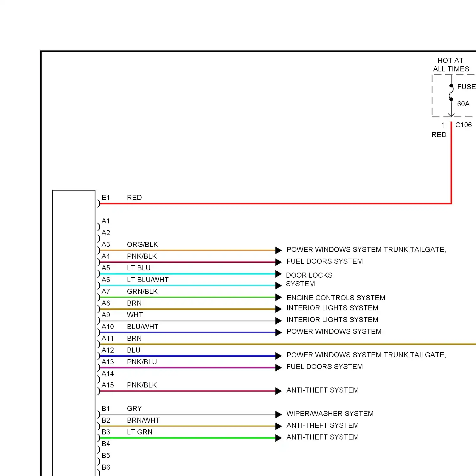Click the LT BLU/WHT wire label
The height and width of the screenshot is (476, 476).
[x=148, y=280]
